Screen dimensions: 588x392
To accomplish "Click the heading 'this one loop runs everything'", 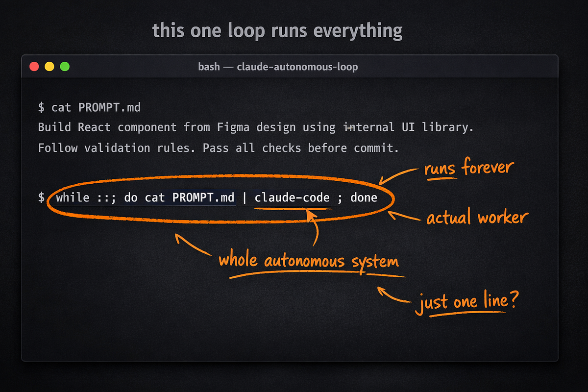I will (277, 31).
